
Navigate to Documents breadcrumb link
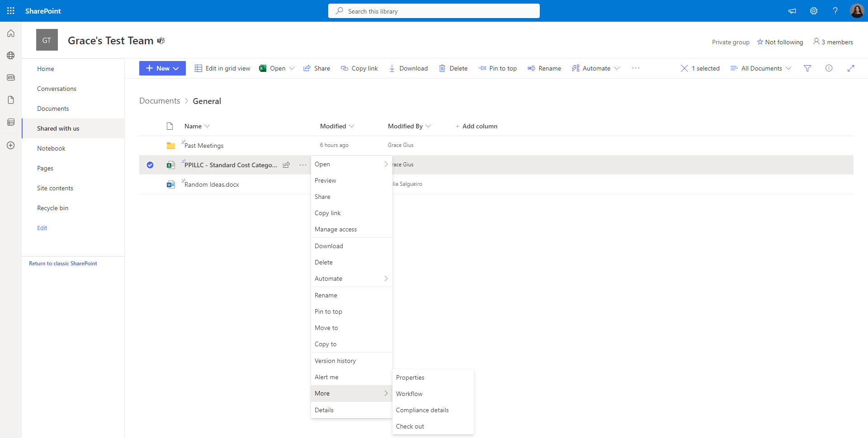[160, 101]
